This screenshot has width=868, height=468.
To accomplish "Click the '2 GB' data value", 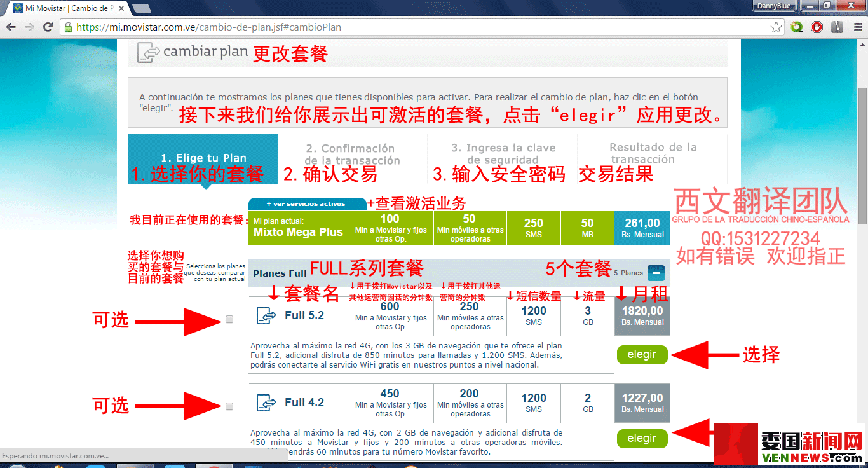I will pos(588,403).
